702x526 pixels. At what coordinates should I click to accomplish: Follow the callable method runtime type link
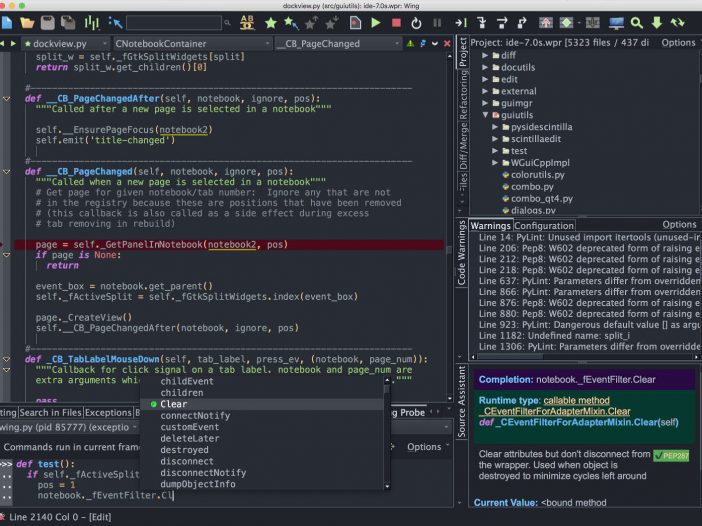pos(576,400)
